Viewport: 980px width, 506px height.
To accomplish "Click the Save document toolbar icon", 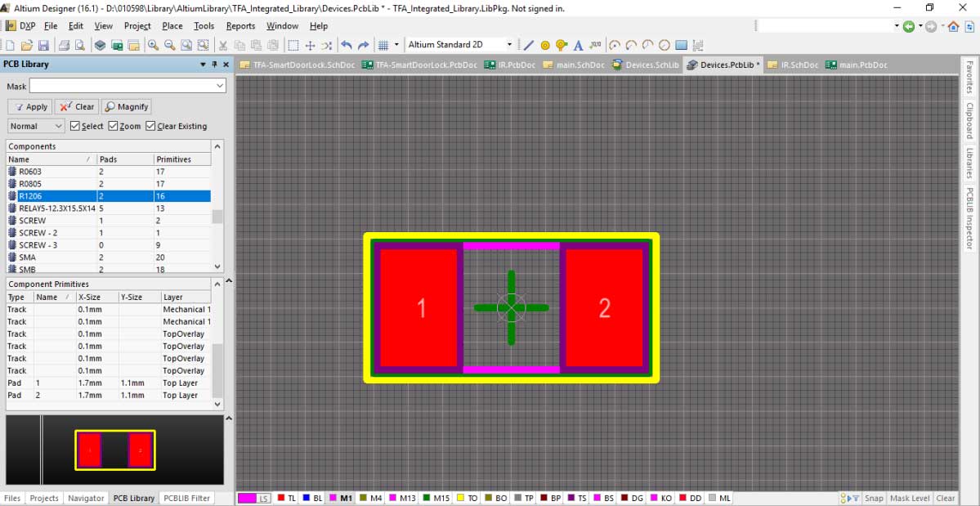I will tap(43, 46).
